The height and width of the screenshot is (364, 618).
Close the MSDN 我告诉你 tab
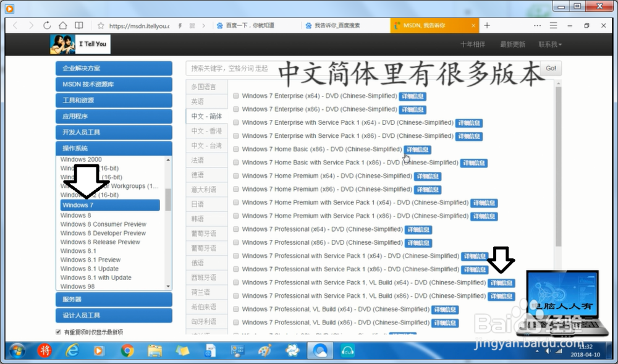click(x=473, y=25)
